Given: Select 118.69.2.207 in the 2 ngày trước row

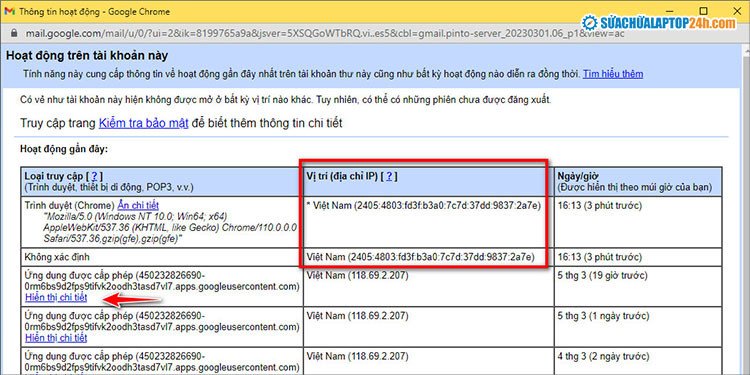Looking at the screenshot, I should (x=357, y=357).
